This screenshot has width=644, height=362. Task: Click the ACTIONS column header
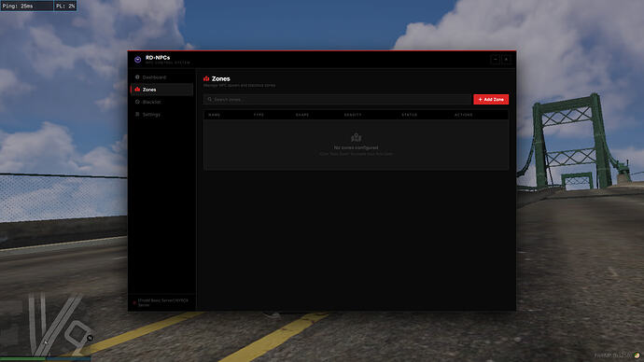pos(464,115)
